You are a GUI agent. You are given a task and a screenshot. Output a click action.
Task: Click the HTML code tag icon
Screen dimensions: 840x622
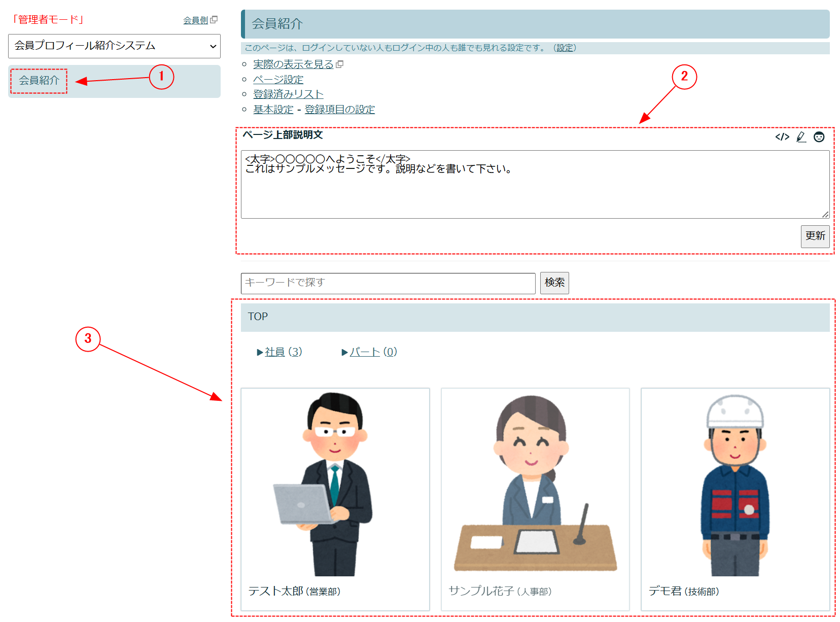[x=782, y=137]
